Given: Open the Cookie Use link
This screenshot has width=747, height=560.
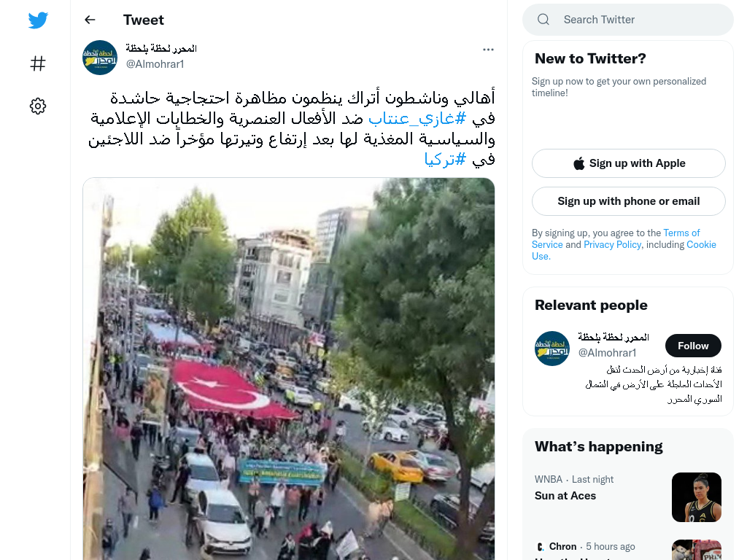Looking at the screenshot, I should (624, 250).
